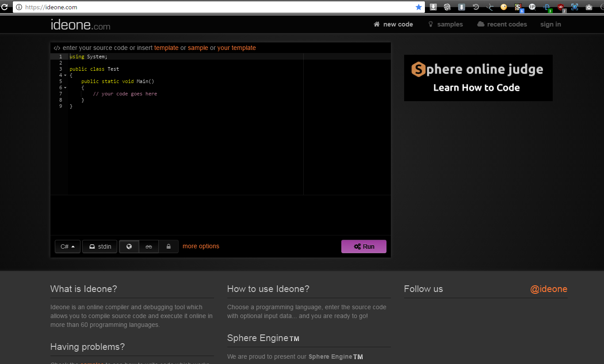
Task: Set visibility to private with the lock icon
Action: click(x=168, y=246)
